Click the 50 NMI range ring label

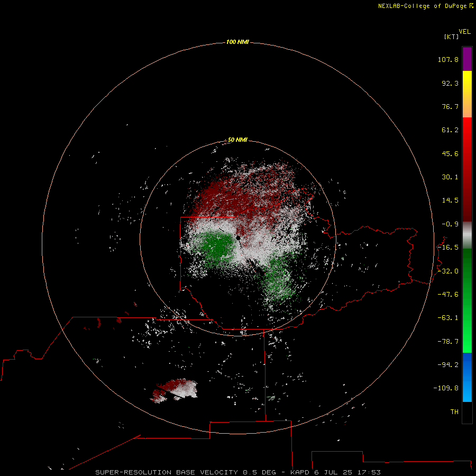tap(237, 140)
